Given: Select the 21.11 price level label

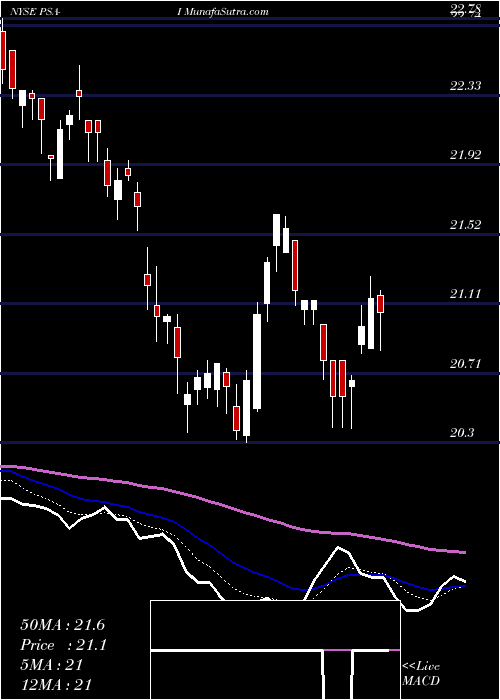Looking at the screenshot, I should 466,293.
